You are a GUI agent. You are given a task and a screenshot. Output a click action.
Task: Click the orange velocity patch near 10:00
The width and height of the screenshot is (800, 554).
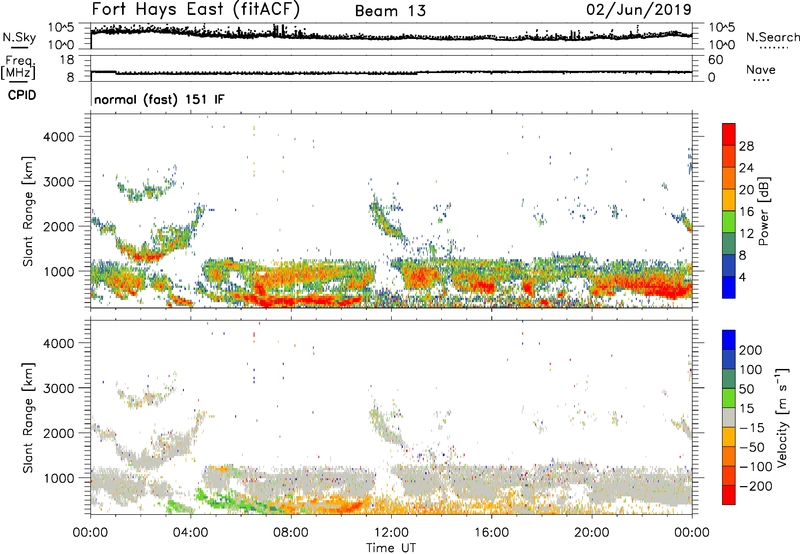tap(342, 506)
